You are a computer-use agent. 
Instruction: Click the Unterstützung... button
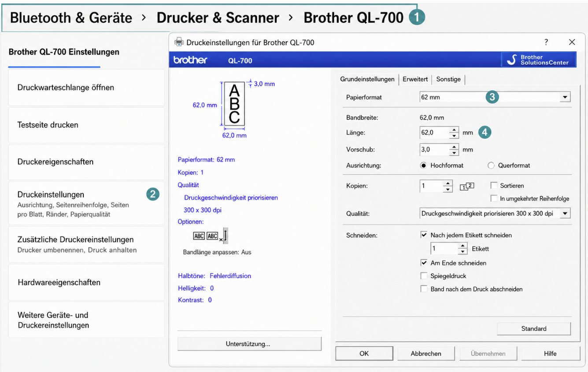[x=249, y=344]
